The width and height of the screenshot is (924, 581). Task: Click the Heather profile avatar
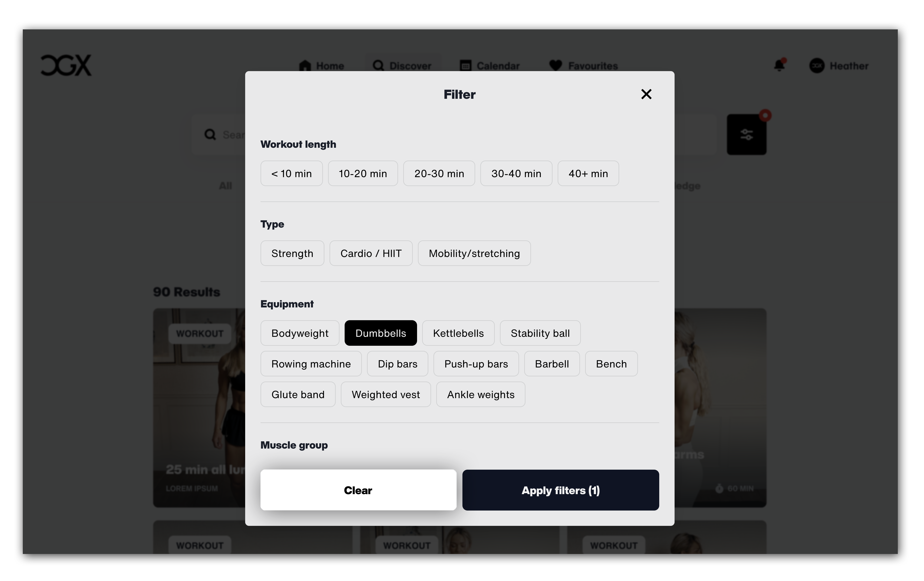tap(817, 66)
